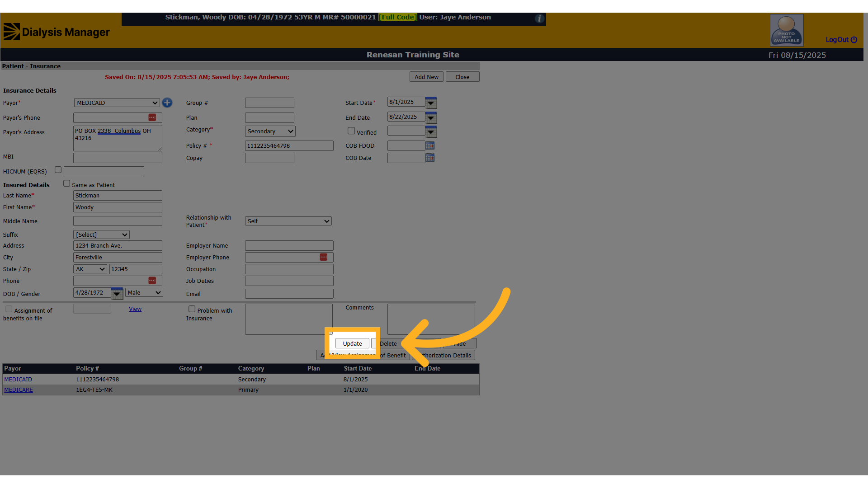Click the patient photo placeholder

787,30
